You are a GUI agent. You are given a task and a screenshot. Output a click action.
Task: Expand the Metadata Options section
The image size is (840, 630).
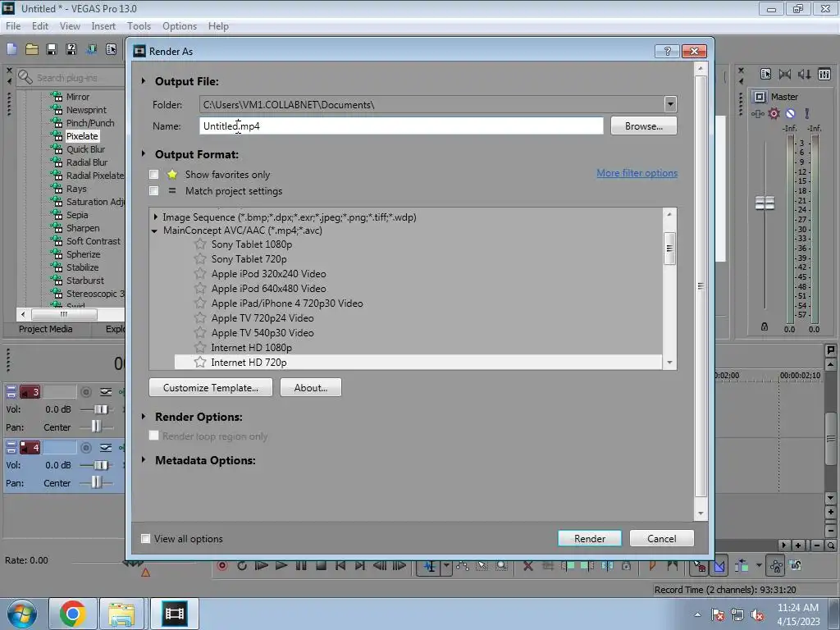coord(144,459)
